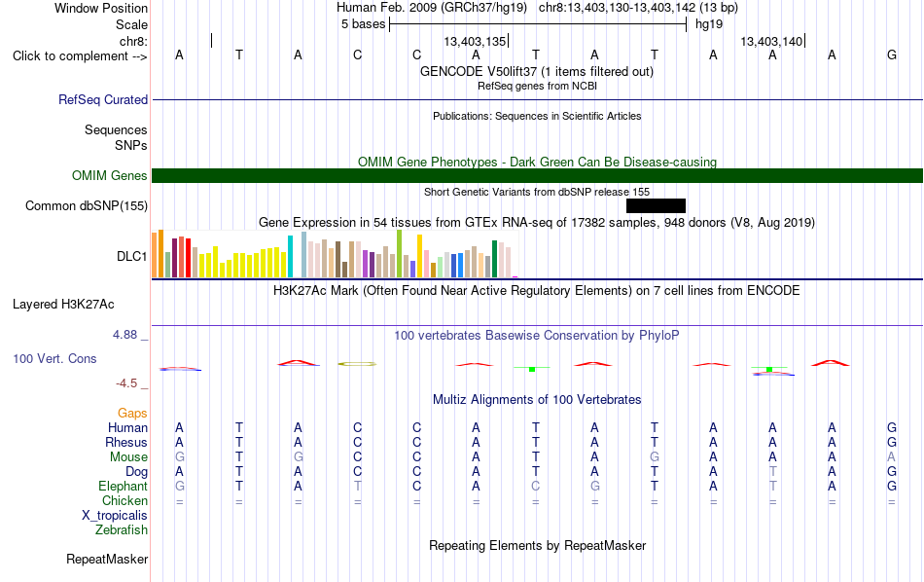Click the 5-base scale bar line

point(538,24)
